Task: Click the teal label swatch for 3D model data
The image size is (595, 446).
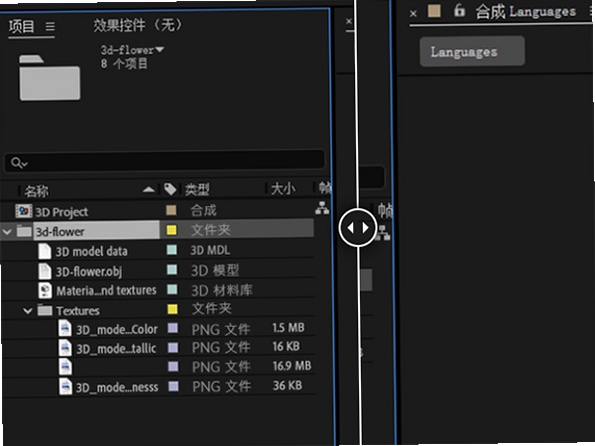Action: tap(172, 250)
